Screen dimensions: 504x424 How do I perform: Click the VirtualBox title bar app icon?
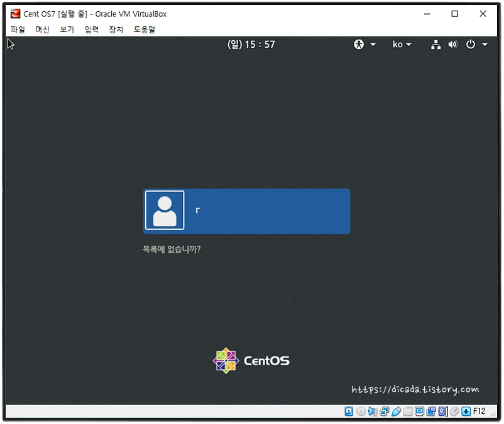click(15, 14)
